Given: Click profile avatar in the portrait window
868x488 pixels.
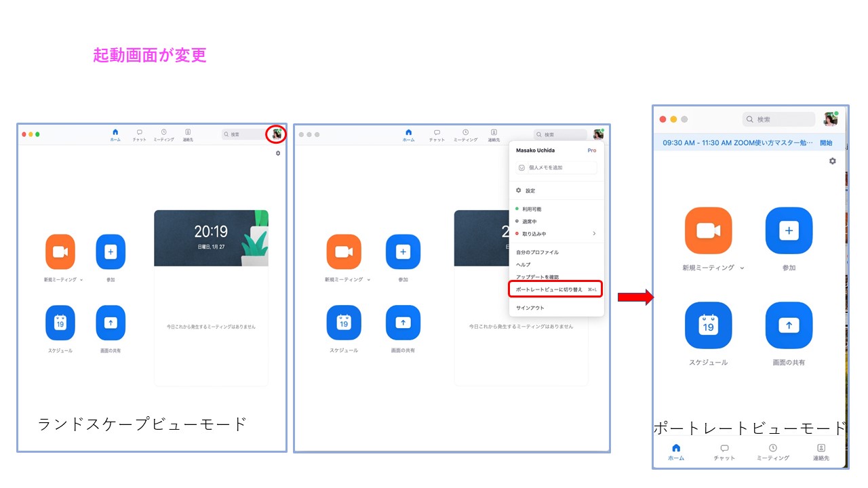Looking at the screenshot, I should [831, 119].
